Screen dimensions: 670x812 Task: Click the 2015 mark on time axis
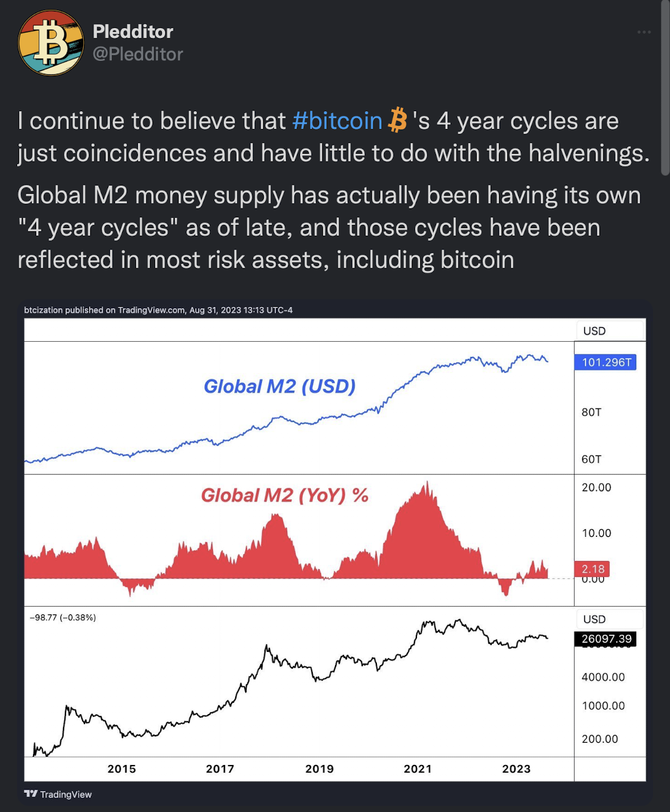pos(121,769)
